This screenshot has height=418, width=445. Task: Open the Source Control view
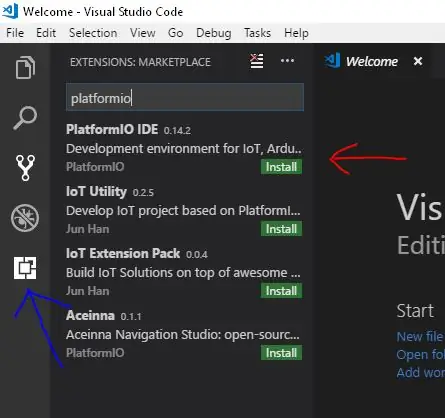[x=25, y=168]
